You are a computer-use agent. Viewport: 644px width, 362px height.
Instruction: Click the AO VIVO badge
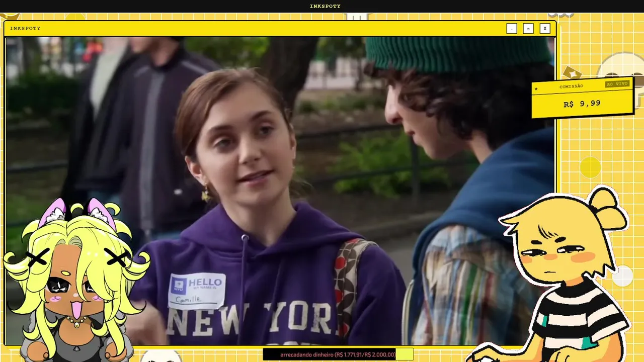617,84
